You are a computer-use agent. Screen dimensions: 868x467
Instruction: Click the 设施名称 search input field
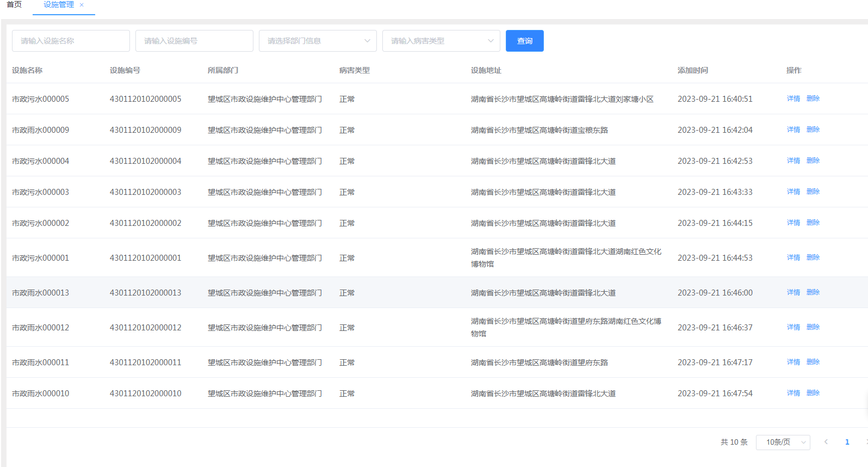(x=71, y=41)
